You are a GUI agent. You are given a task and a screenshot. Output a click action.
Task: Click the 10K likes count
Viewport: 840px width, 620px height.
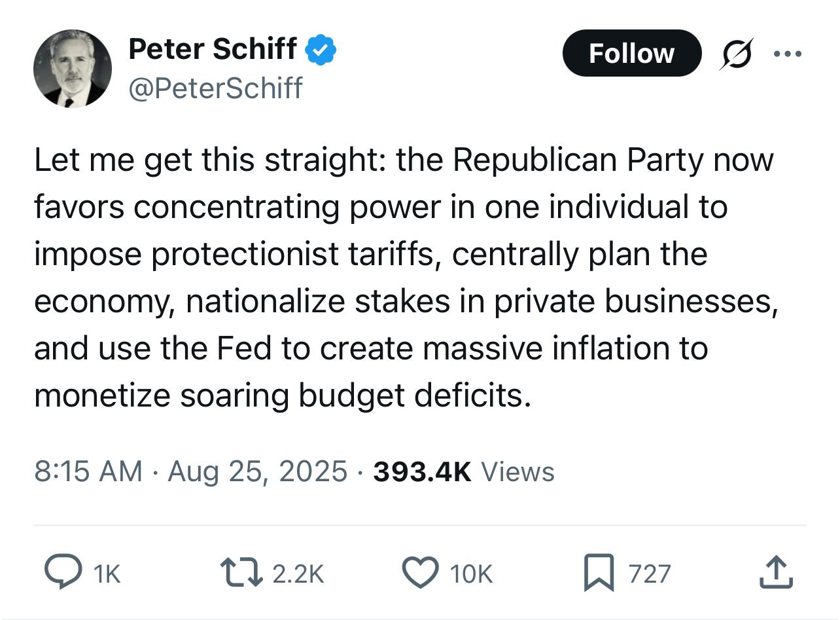pyautogui.click(x=470, y=574)
